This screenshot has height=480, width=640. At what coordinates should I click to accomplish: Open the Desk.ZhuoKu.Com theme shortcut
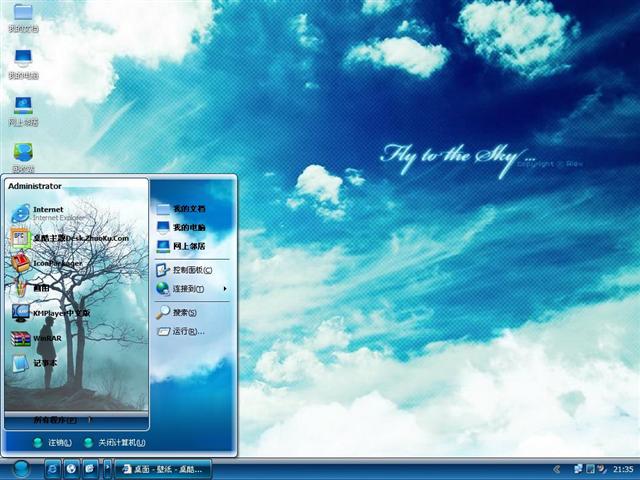69,238
